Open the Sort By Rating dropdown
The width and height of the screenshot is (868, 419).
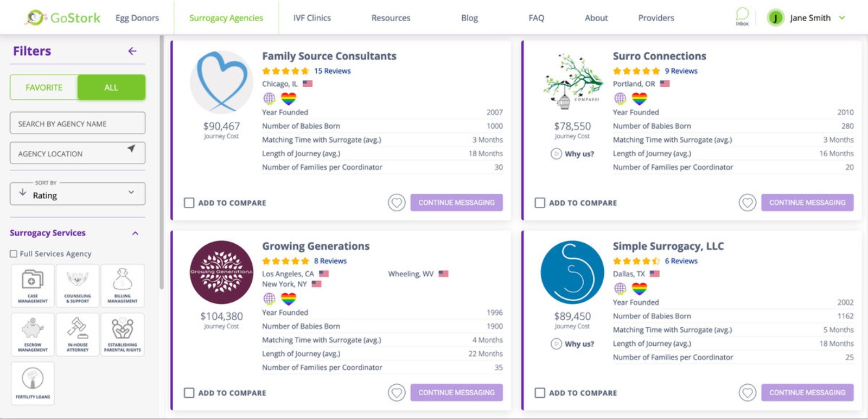tap(77, 194)
